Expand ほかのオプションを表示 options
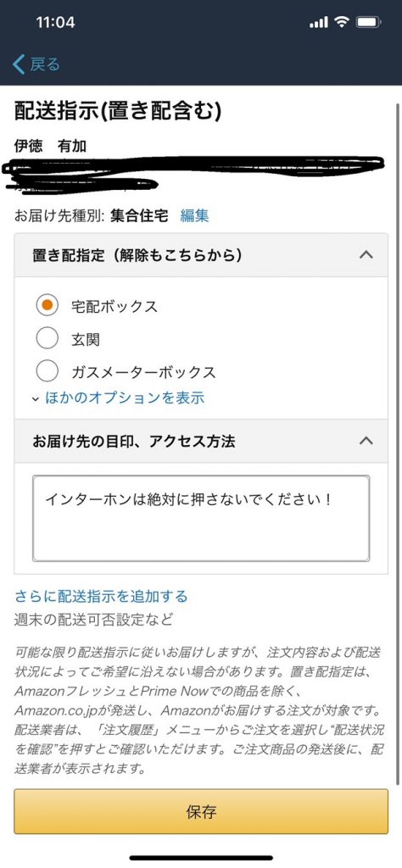 (125, 398)
